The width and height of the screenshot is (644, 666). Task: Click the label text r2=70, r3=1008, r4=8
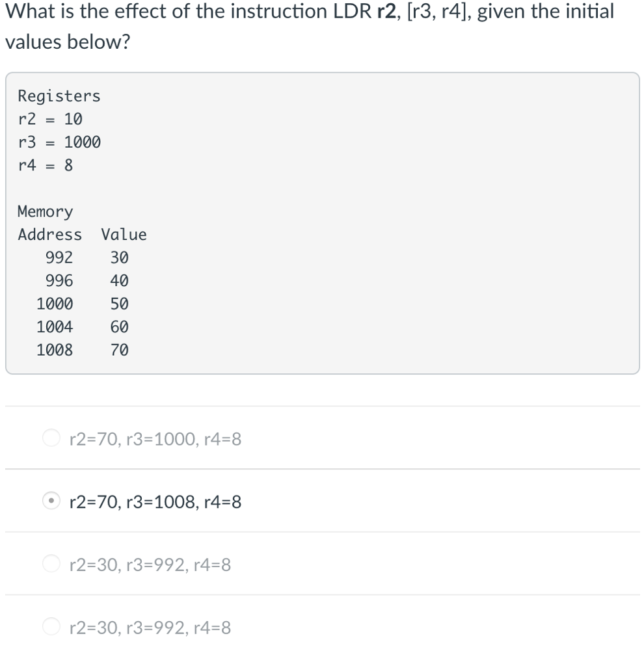click(154, 501)
